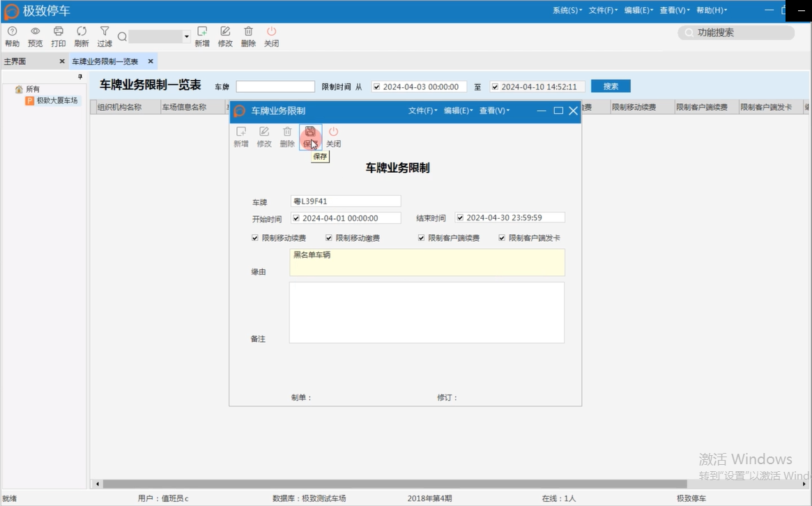Open the 系统(S) menu
The height and width of the screenshot is (506, 812).
(567, 10)
